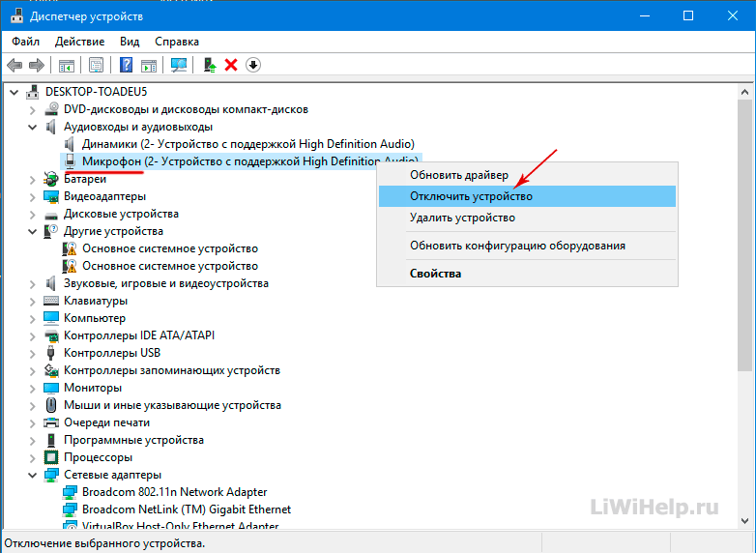The image size is (756, 553).
Task: Click the red X uninstall device icon
Action: tap(231, 65)
